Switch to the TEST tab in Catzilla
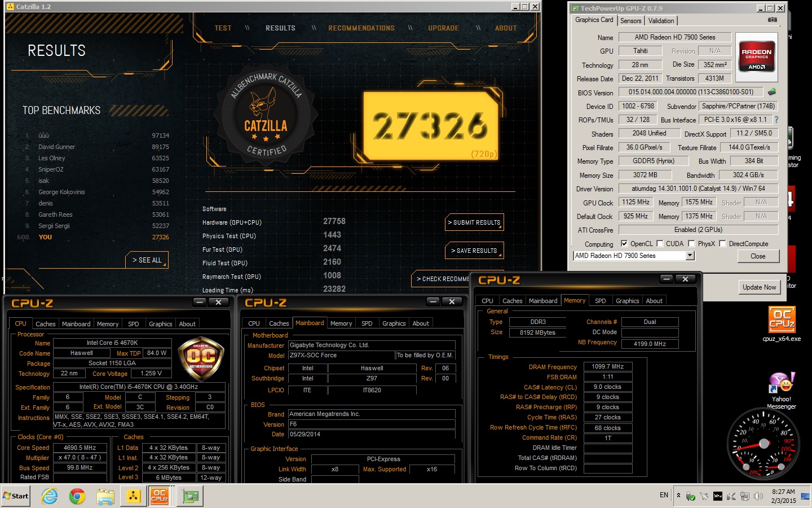 [223, 28]
